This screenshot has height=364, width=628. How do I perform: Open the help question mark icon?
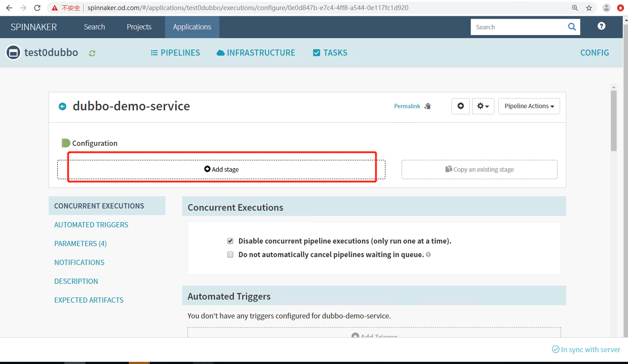coord(601,26)
